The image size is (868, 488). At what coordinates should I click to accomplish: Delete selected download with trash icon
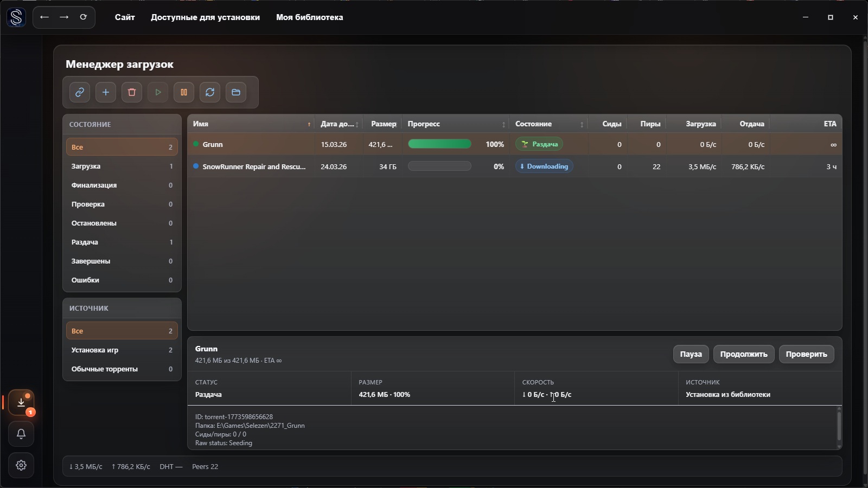[132, 92]
